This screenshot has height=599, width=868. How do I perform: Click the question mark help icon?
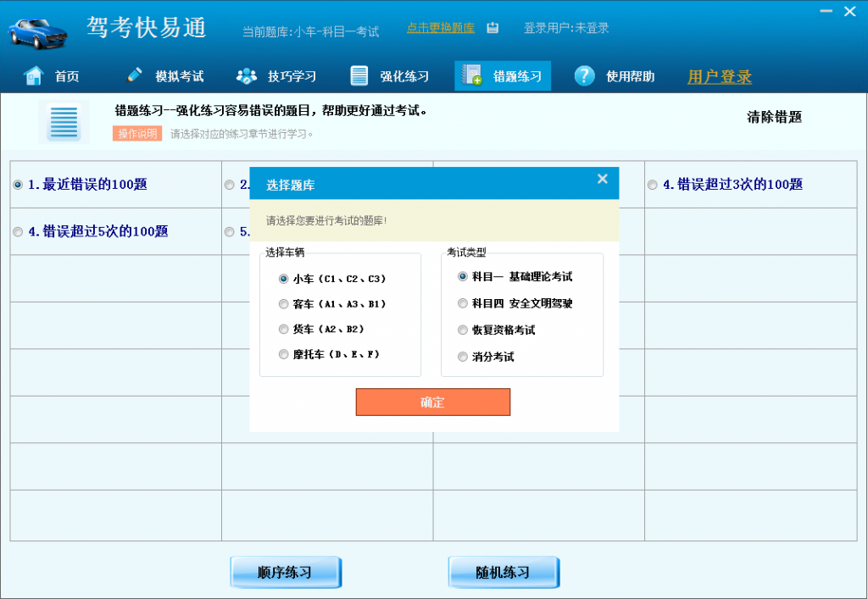[x=584, y=76]
